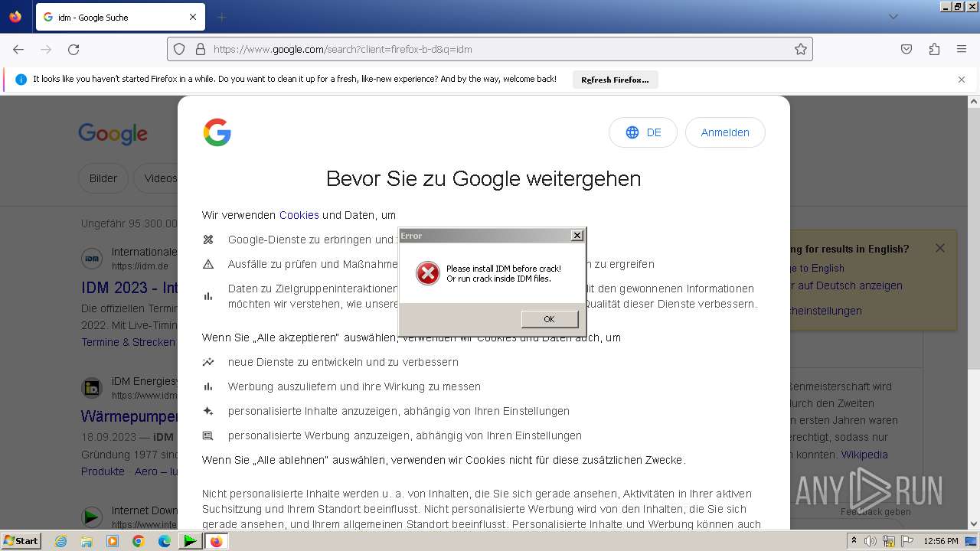Screen dimensions: 980x551
Task: Click the Action Center flag tray icon
Action: pos(905,541)
